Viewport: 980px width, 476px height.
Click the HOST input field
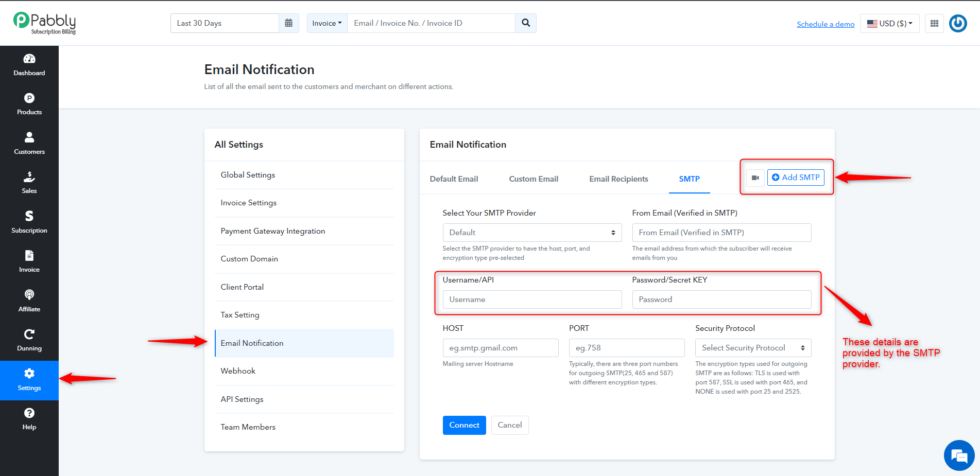[501, 348]
